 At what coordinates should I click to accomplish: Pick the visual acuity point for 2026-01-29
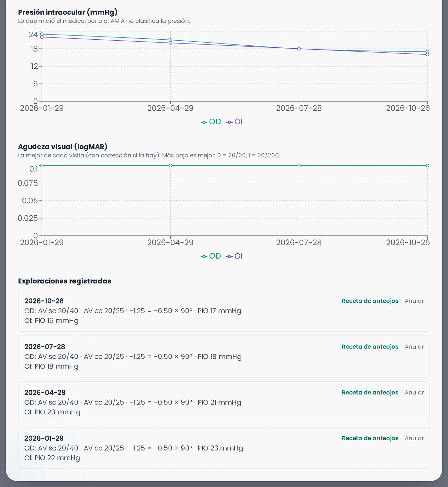pos(42,166)
